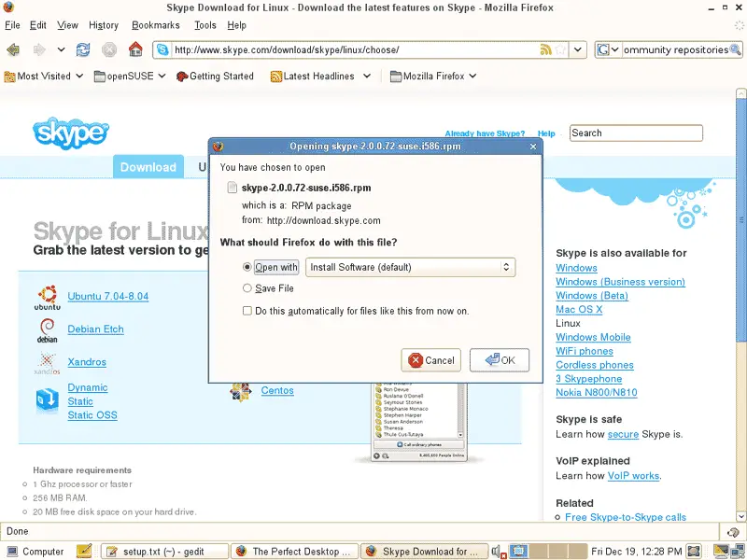Click the status bar icon at right
Image resolution: width=747 pixels, height=560 pixels.
pyautogui.click(x=733, y=531)
